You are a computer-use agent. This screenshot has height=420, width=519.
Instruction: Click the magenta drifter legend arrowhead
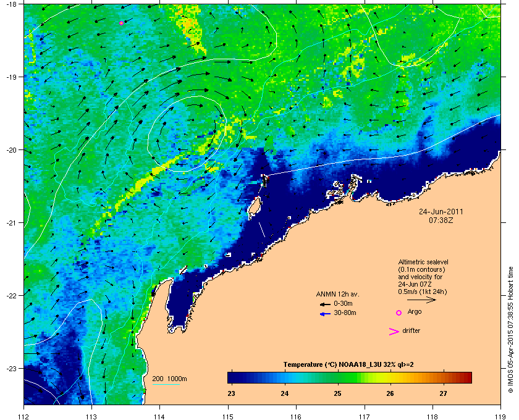[394, 332]
